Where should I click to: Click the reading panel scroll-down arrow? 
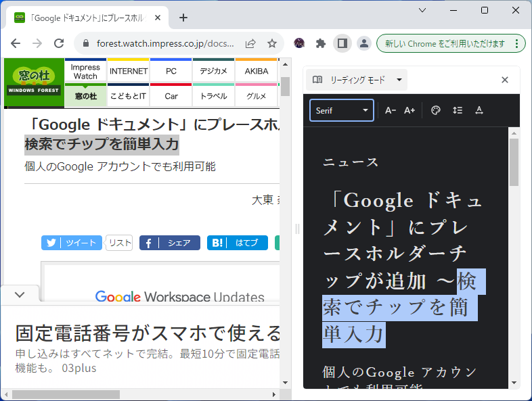click(514, 383)
